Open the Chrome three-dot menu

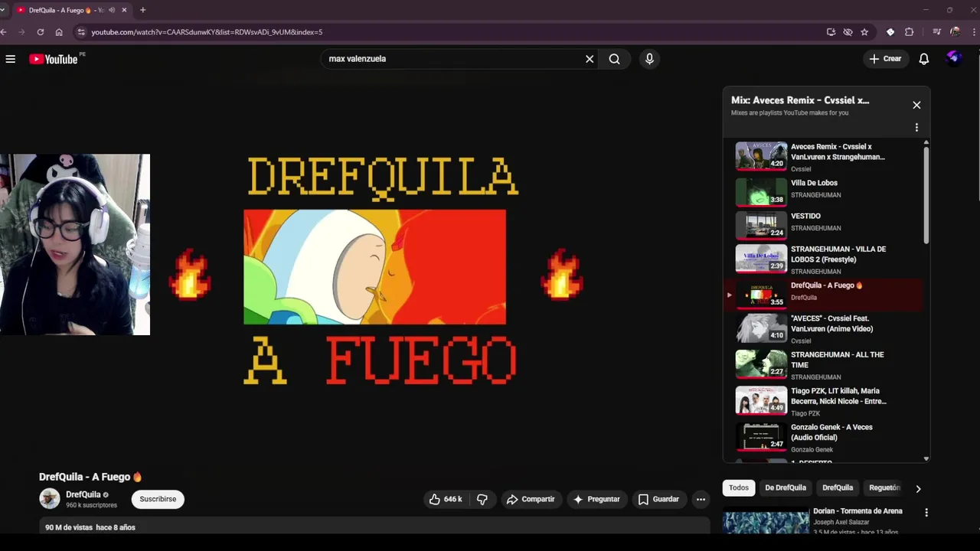pos(973,32)
